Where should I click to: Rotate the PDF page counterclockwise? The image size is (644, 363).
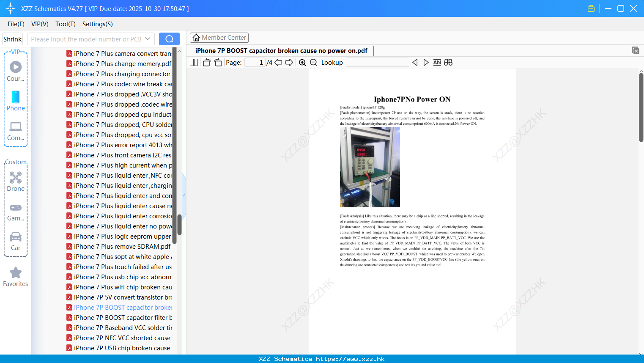(206, 63)
